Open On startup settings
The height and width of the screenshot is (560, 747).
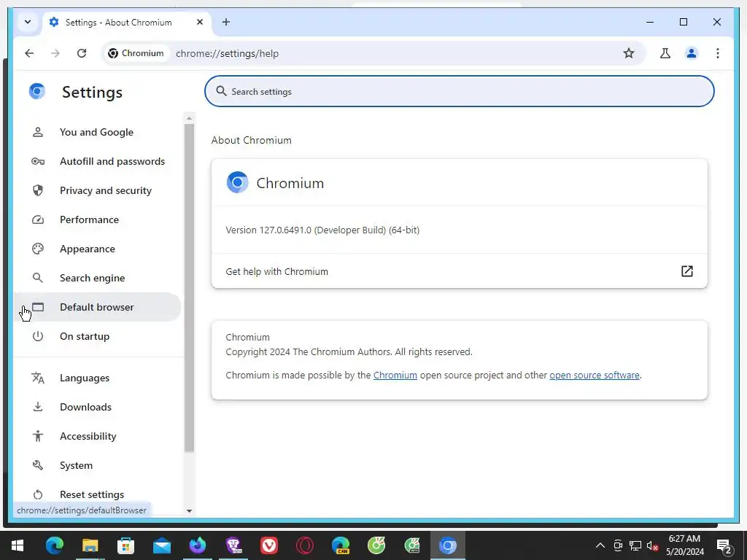(97, 336)
